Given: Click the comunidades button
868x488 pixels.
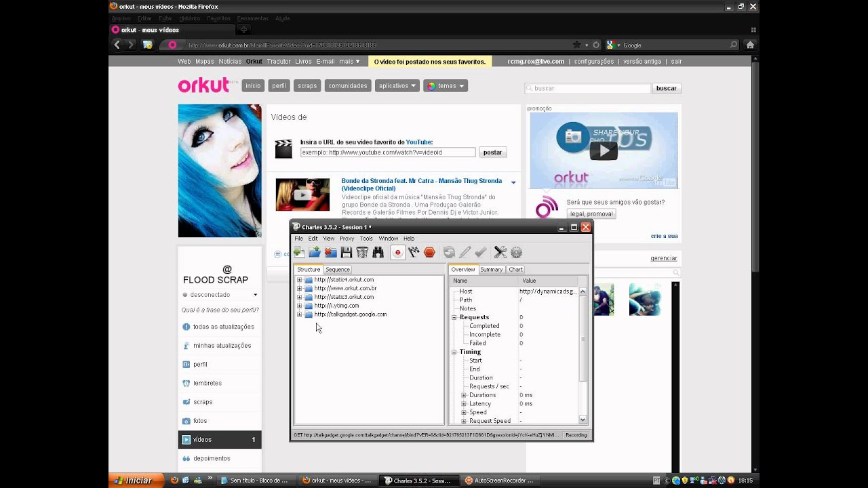Looking at the screenshot, I should 348,86.
